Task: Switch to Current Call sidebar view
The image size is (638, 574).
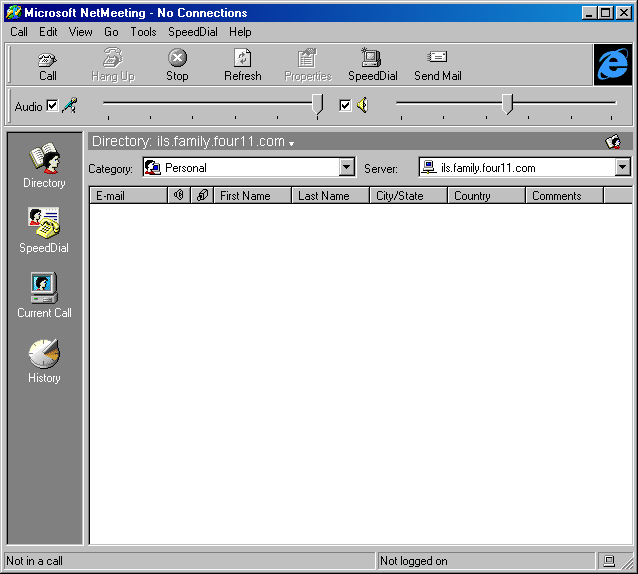Action: [x=44, y=296]
